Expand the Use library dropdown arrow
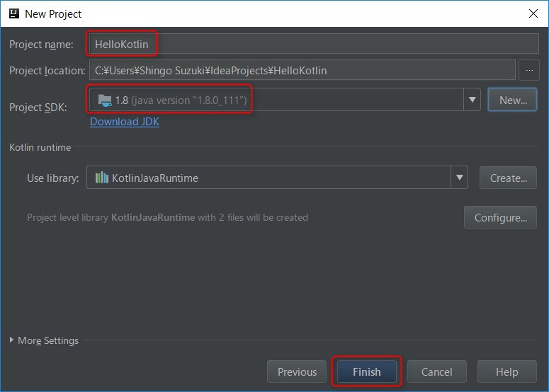 (x=459, y=178)
